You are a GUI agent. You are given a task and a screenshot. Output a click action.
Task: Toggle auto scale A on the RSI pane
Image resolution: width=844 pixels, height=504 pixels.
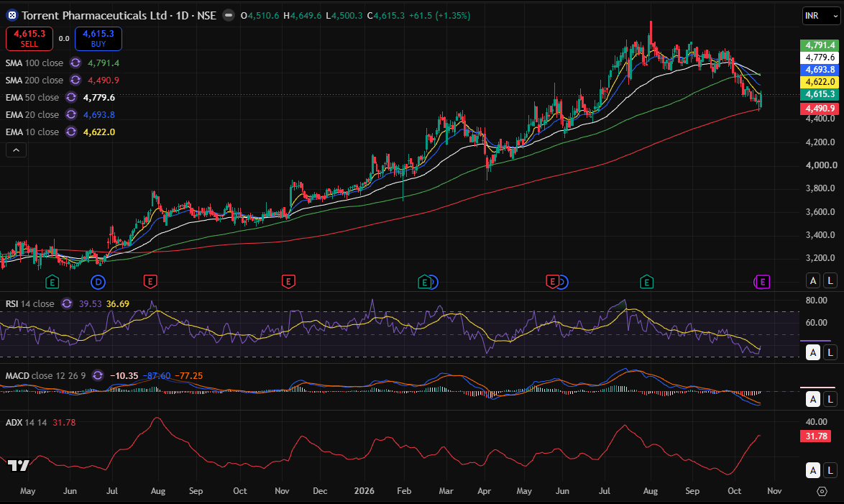point(813,353)
